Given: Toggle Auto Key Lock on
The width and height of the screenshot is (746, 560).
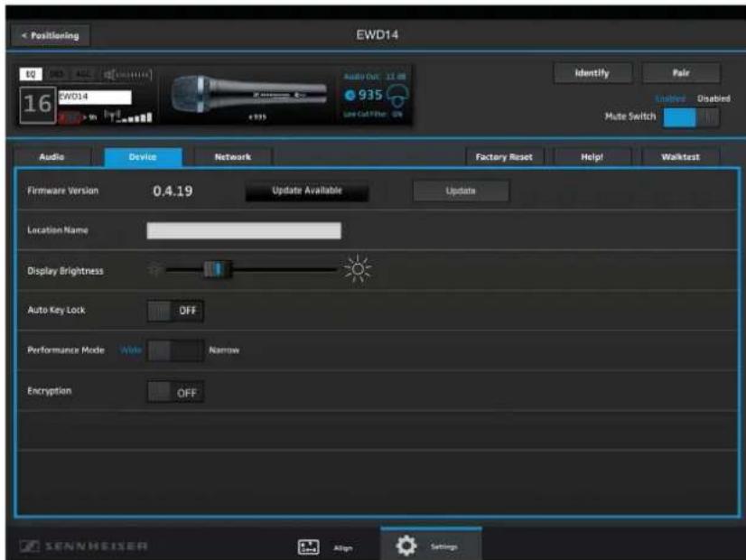Looking at the screenshot, I should [175, 311].
